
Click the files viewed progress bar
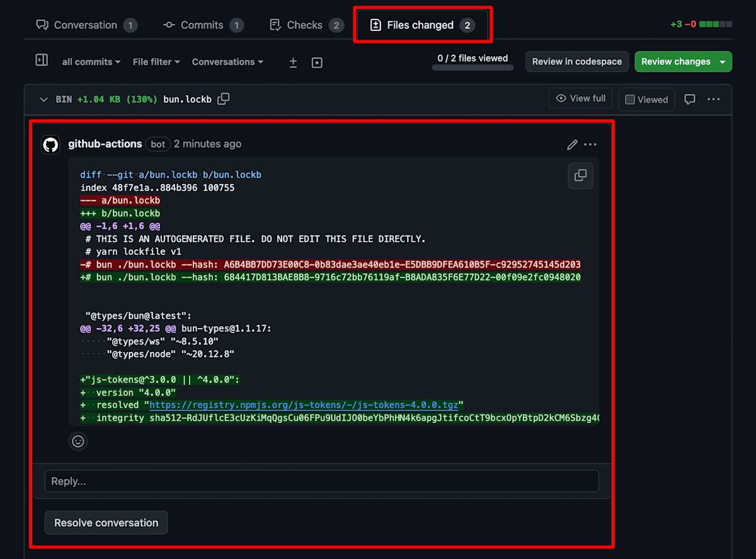pos(472,67)
